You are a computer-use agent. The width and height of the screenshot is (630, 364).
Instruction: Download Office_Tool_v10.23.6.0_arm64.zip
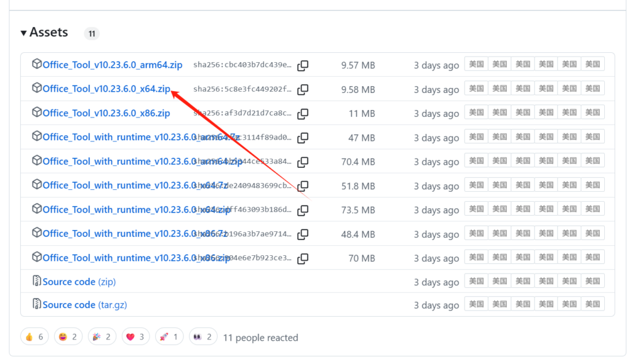tap(113, 65)
